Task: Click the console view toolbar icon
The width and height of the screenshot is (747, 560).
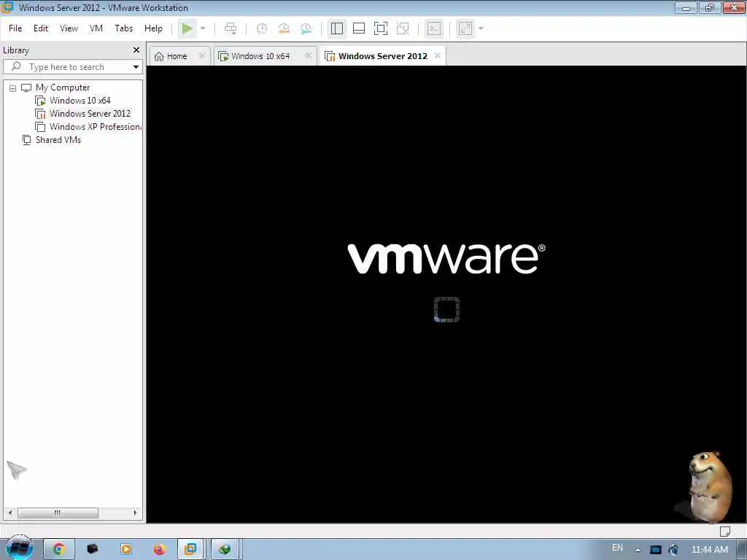Action: [x=433, y=28]
